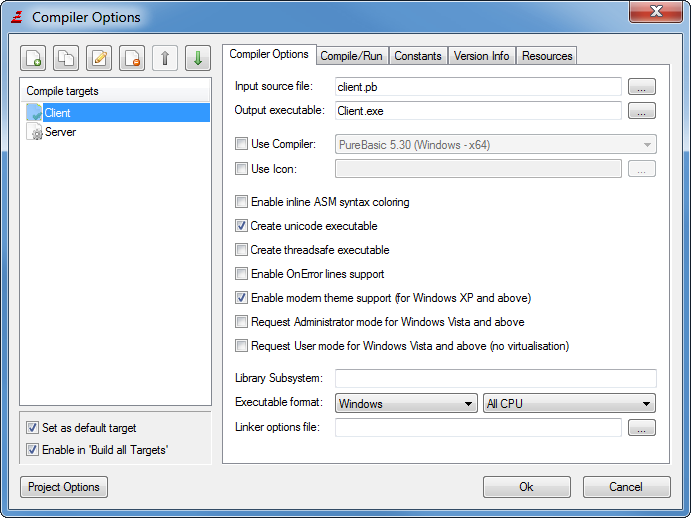Move target up with the arrow icon
This screenshot has height=518, width=691.
click(x=165, y=58)
